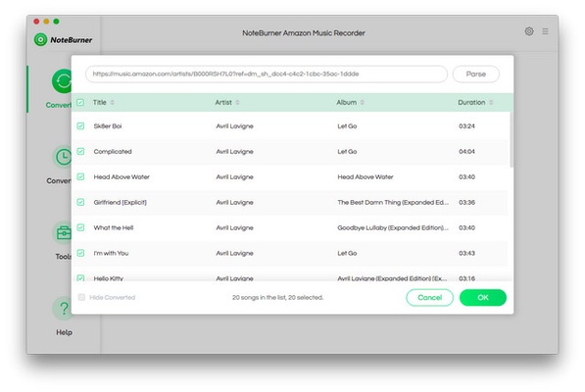Click the 03:16 duration value
Image resolution: width=585 pixels, height=392 pixels.
[466, 278]
